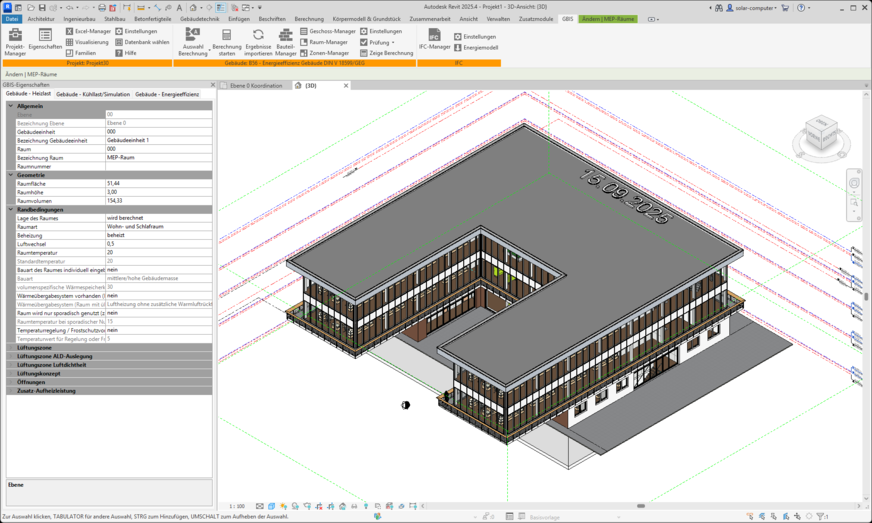Click Zeige Berechnung
Screen dimensions: 872x523
coord(387,53)
